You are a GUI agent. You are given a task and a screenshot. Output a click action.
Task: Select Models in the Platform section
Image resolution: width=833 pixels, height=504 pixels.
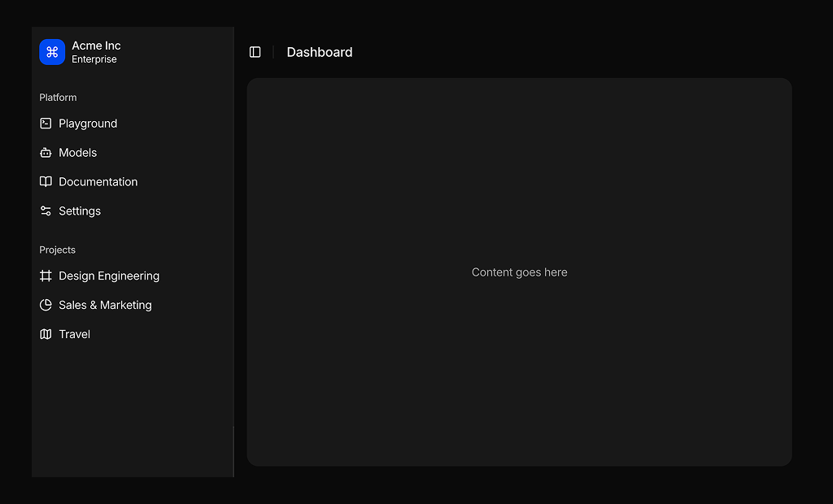click(78, 153)
